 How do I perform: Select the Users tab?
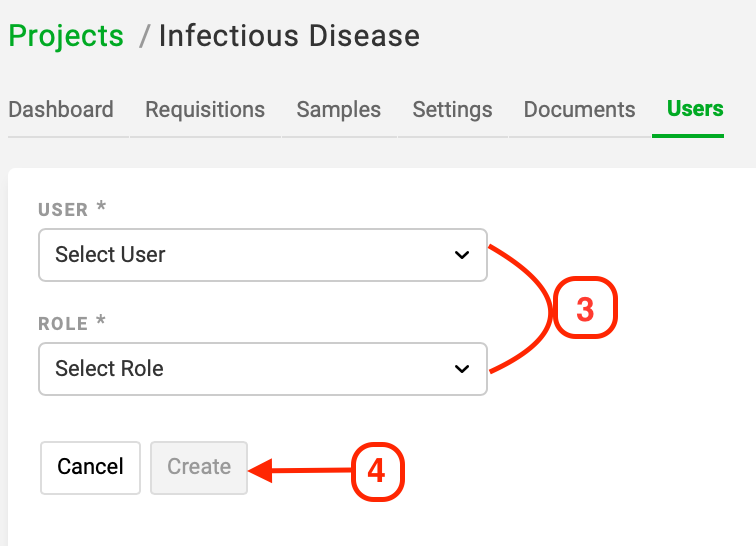pos(695,109)
